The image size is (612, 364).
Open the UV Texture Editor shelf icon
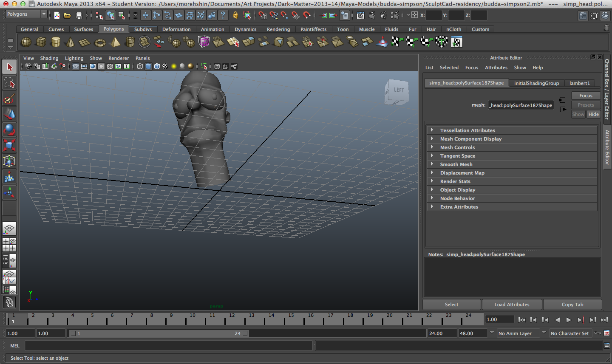pos(456,42)
